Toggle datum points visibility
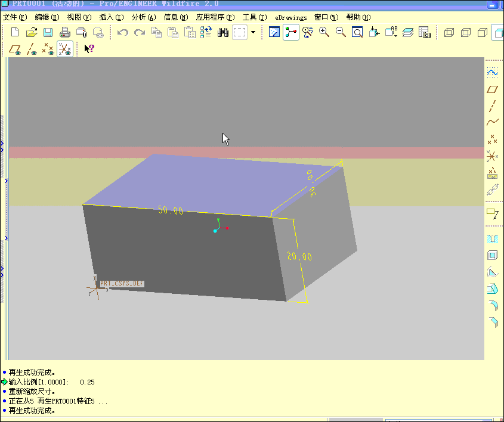The height and width of the screenshot is (422, 504). point(48,49)
